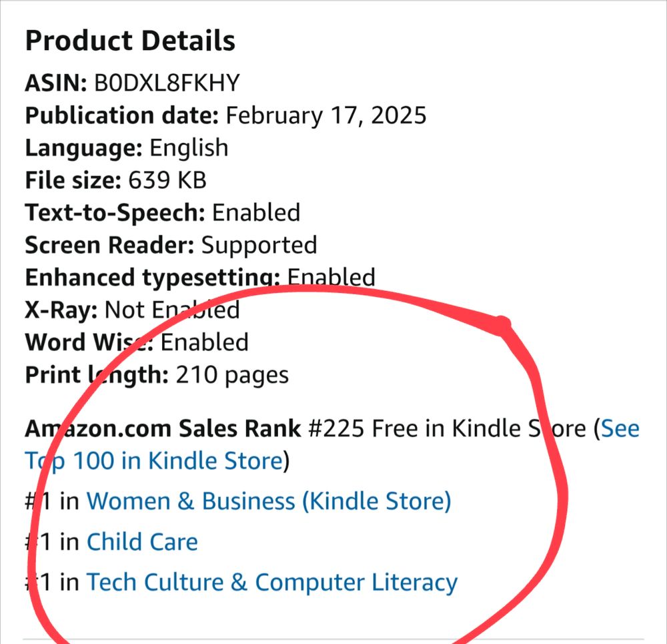Image resolution: width=667 pixels, height=644 pixels.
Task: Go to the Child Care category
Action: coord(142,541)
